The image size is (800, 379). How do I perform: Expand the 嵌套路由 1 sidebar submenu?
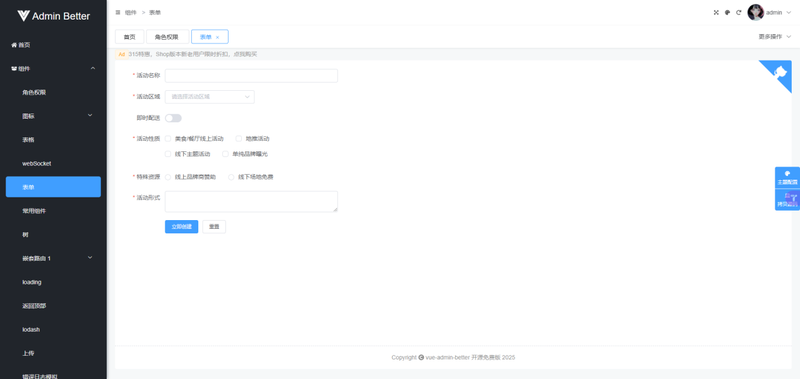[90, 258]
